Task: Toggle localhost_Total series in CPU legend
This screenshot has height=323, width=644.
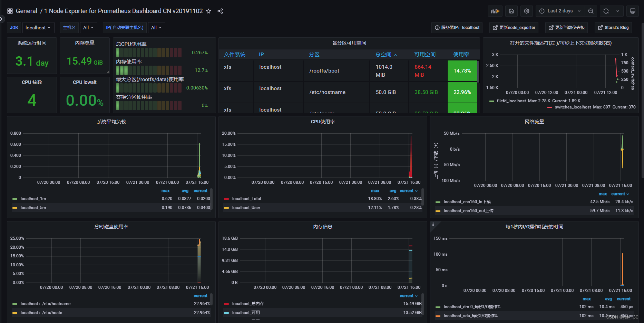Action: 246,199
